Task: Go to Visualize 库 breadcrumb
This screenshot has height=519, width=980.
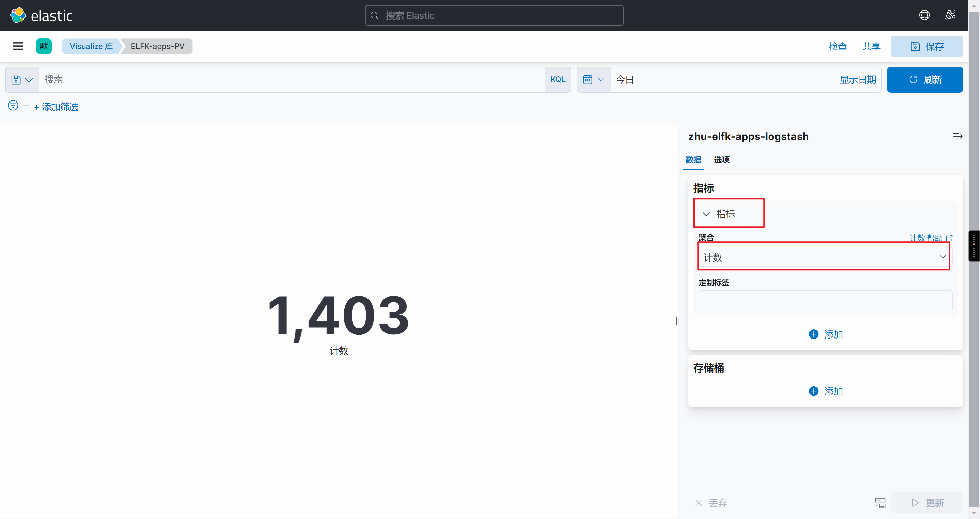Action: (91, 46)
